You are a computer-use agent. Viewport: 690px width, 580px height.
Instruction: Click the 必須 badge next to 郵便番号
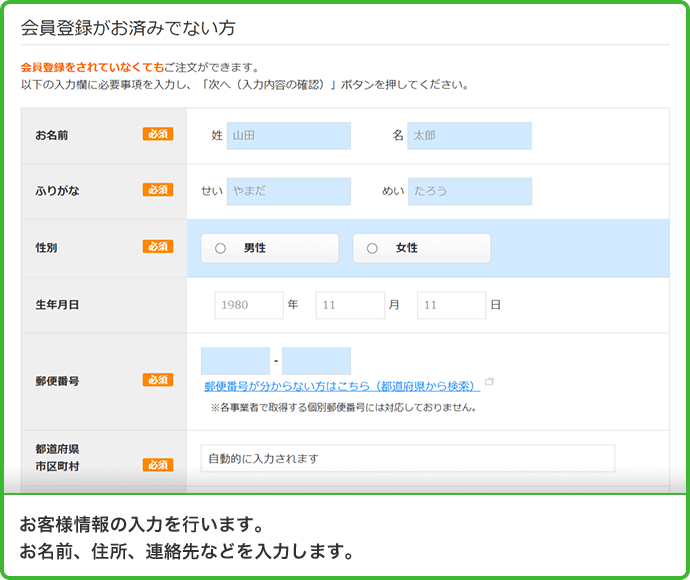point(158,380)
